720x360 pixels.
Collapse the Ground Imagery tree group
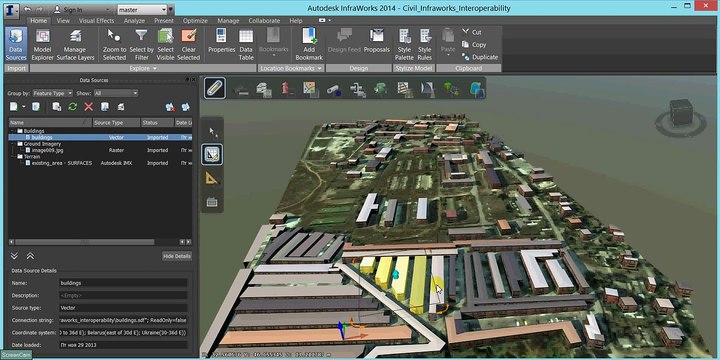[x=12, y=144]
